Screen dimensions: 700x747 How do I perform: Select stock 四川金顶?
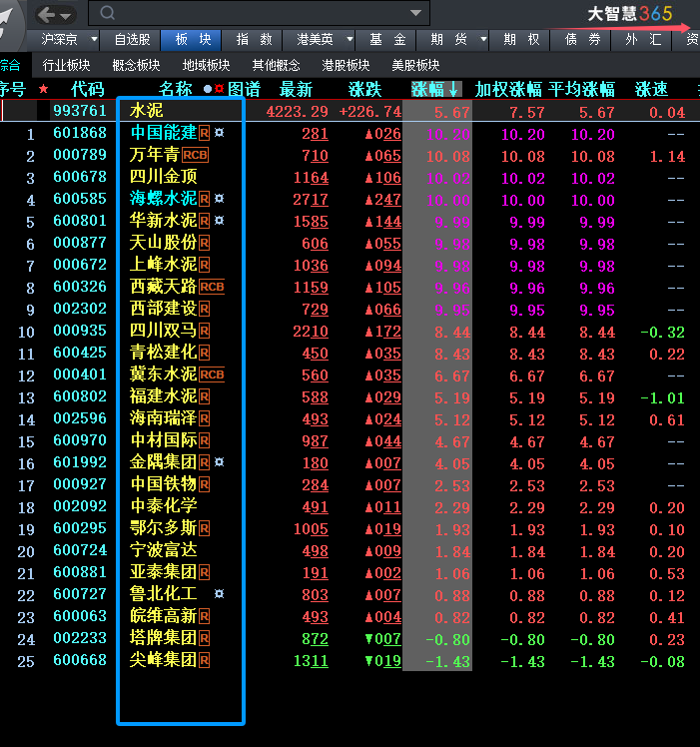click(164, 177)
